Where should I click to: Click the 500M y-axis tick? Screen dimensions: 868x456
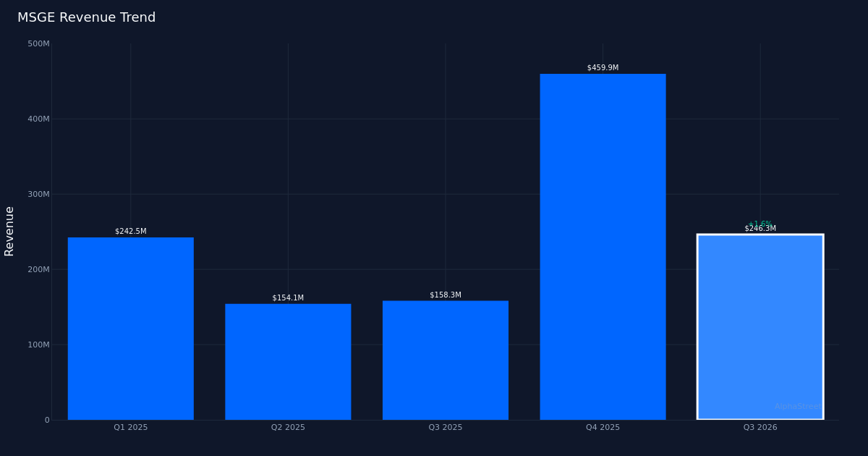(x=38, y=43)
